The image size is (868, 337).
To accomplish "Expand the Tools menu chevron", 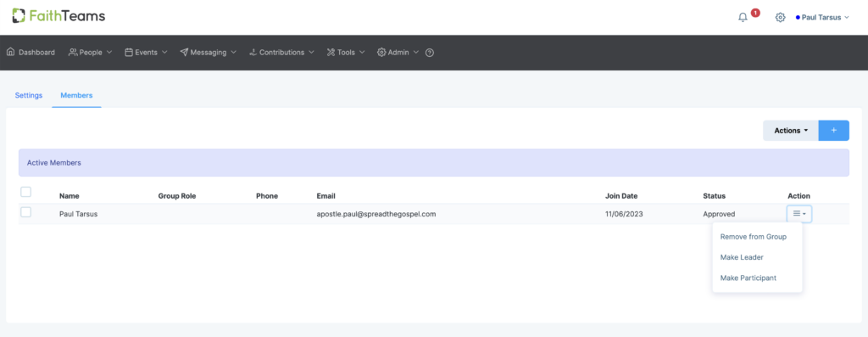I will tap(362, 52).
